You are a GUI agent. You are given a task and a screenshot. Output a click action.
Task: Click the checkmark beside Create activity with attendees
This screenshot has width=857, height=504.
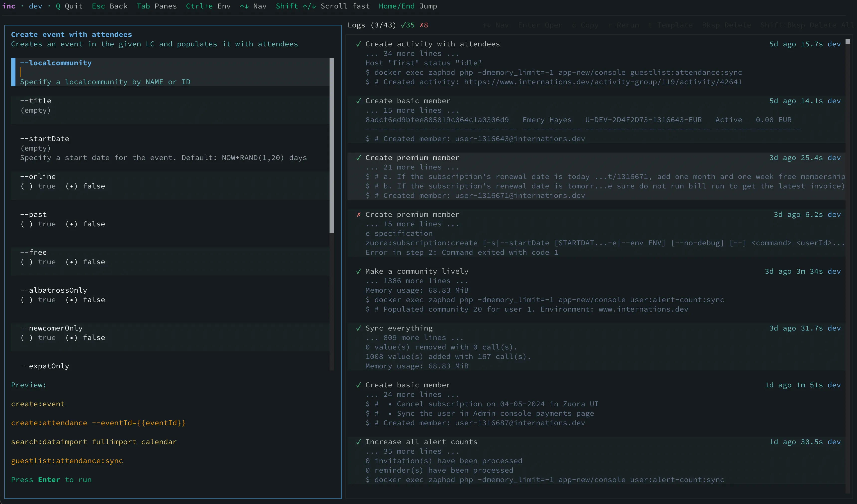pyautogui.click(x=358, y=44)
